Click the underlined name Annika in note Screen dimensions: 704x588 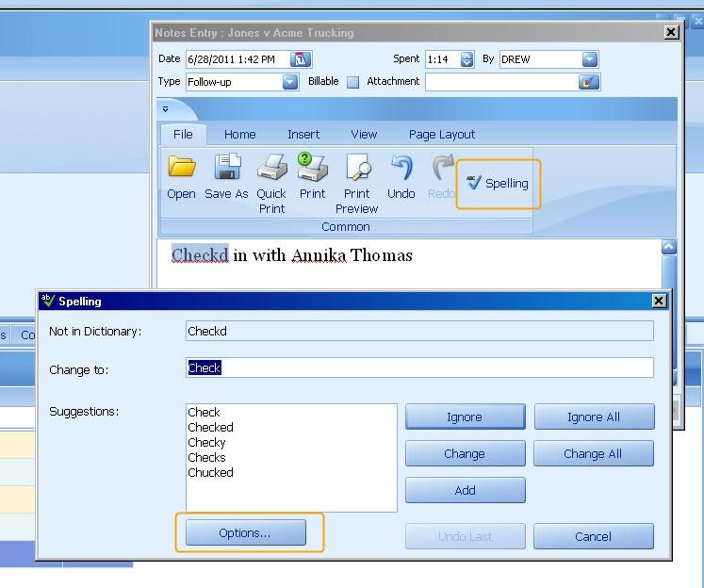[x=319, y=255]
